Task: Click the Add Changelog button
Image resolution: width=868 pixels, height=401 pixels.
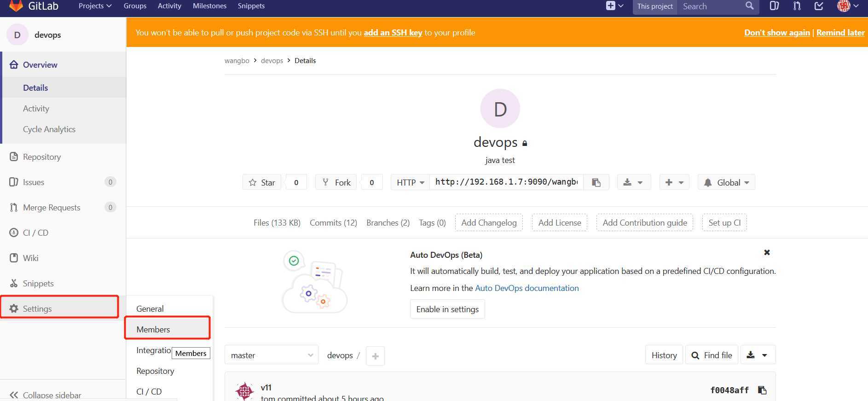Action: [x=489, y=222]
